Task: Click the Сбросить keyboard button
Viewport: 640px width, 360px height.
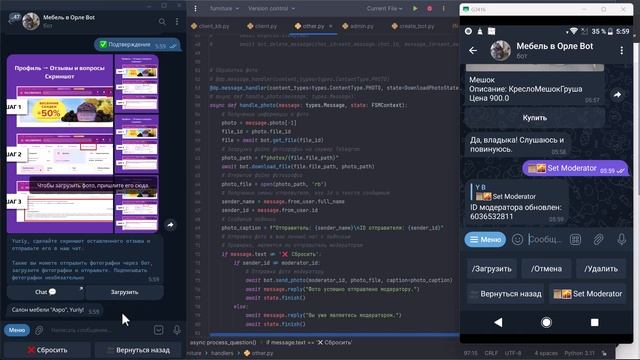Action: point(47,350)
